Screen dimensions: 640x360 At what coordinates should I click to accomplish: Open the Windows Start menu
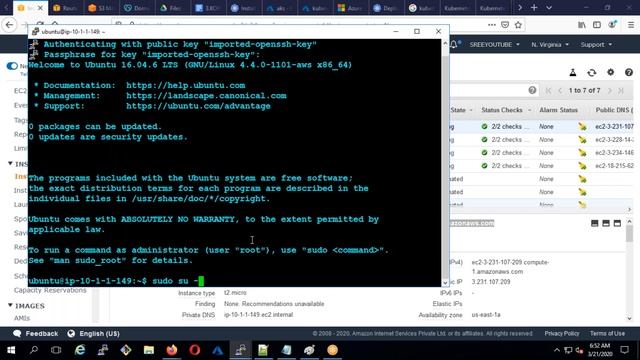[x=11, y=350]
